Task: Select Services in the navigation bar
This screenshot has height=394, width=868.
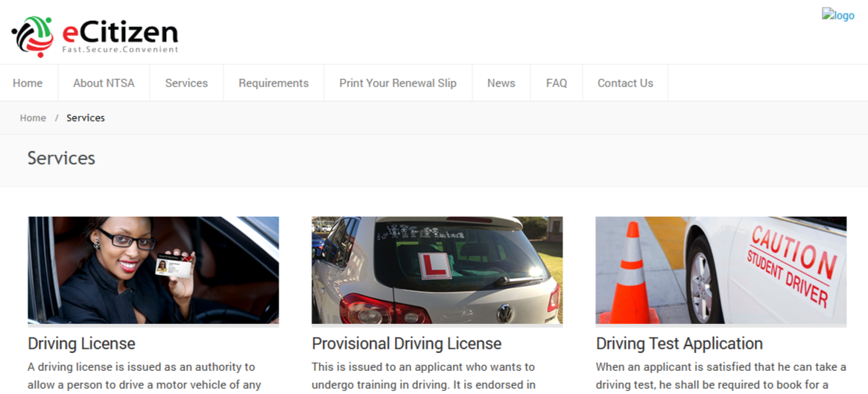Action: click(x=186, y=83)
